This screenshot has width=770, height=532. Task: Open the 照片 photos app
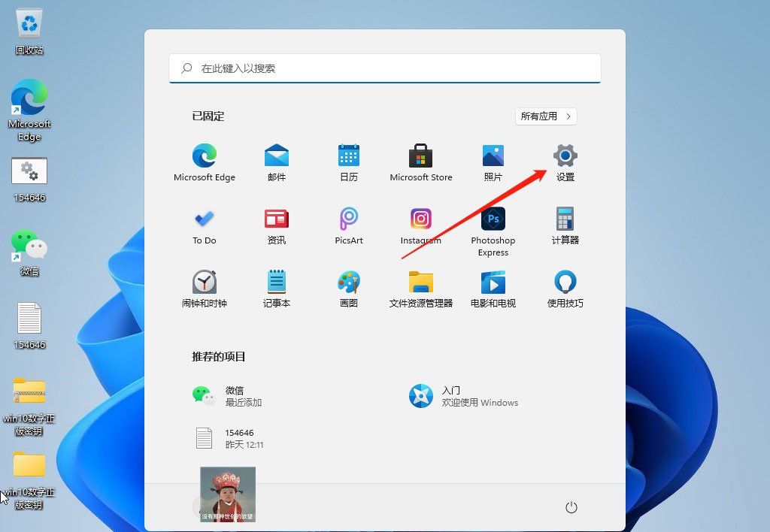493,163
